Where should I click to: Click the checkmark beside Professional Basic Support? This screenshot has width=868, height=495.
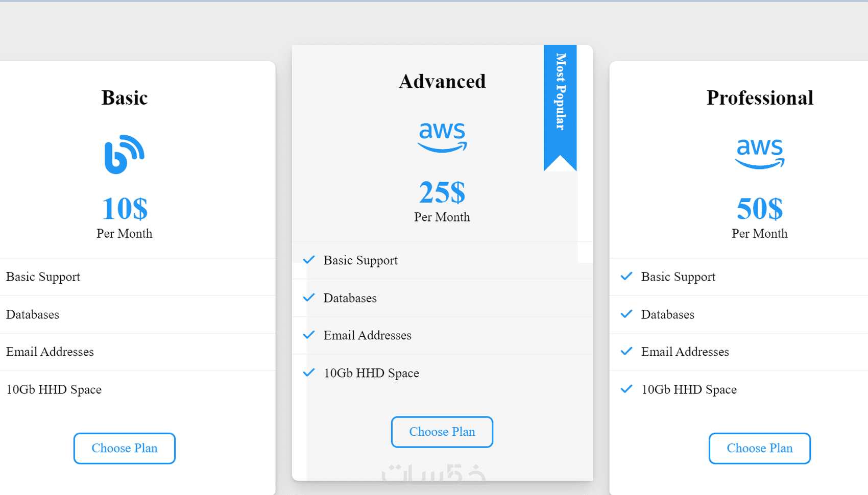[x=626, y=276]
